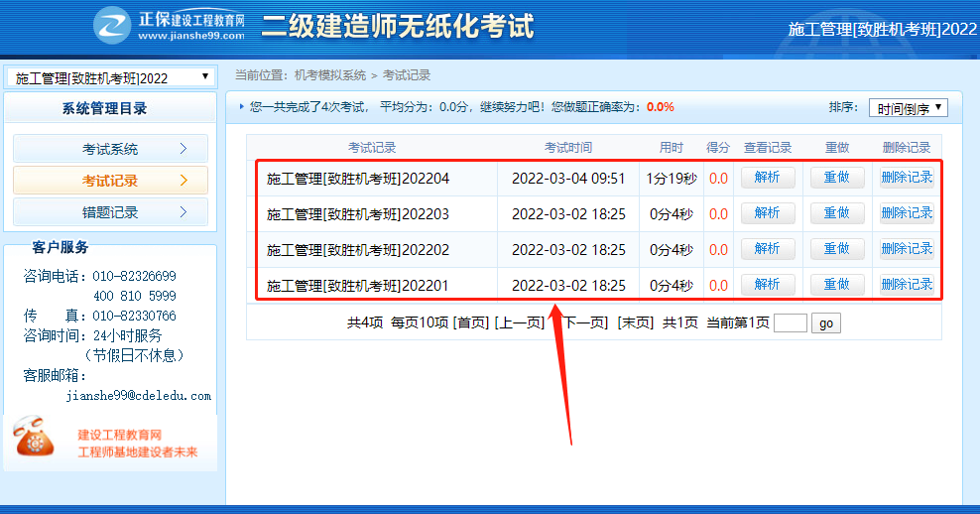Open the course selector dropdown 施工管理[致胜机考班]2022

[110, 77]
